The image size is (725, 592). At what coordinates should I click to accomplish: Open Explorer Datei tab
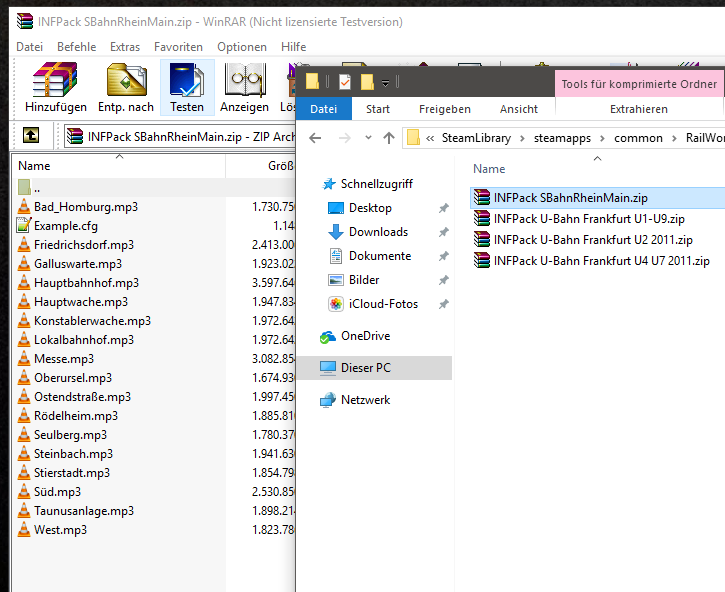(323, 109)
